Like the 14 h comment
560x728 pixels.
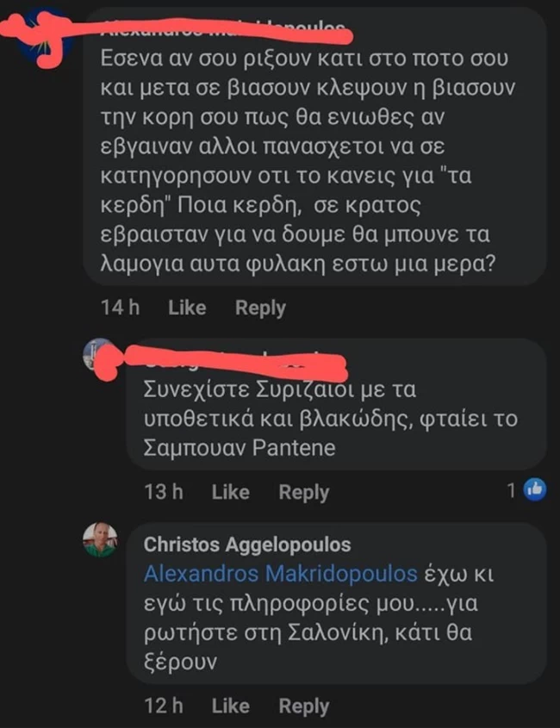pyautogui.click(x=187, y=308)
